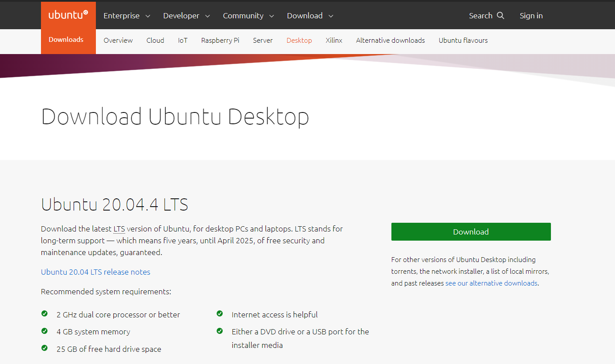Click green checkmark beside Internet access
This screenshot has height=364, width=615.
220,314
